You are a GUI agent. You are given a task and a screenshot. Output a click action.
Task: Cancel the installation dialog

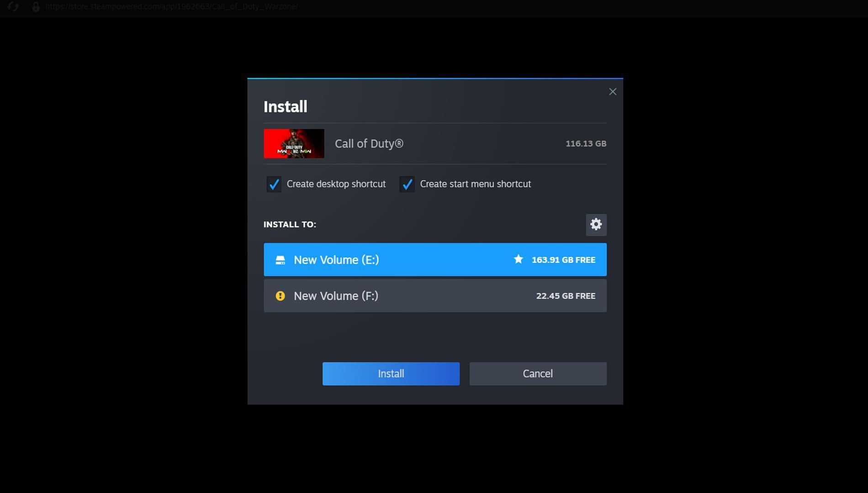538,374
